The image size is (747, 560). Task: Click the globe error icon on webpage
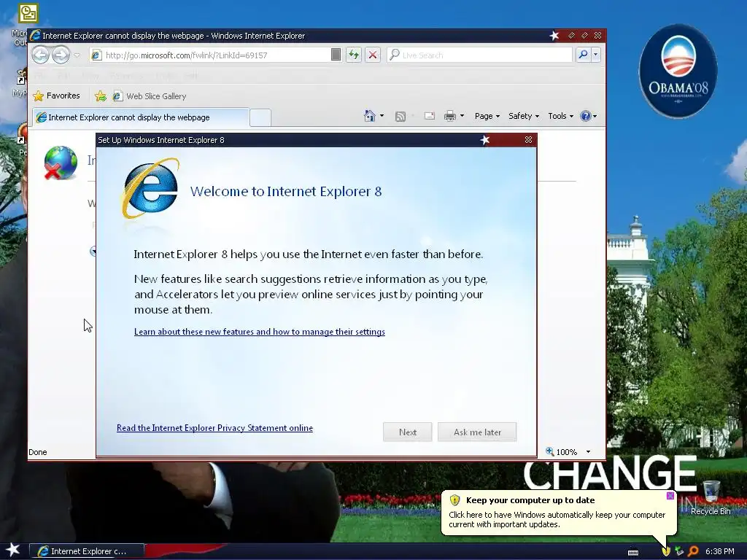point(61,163)
